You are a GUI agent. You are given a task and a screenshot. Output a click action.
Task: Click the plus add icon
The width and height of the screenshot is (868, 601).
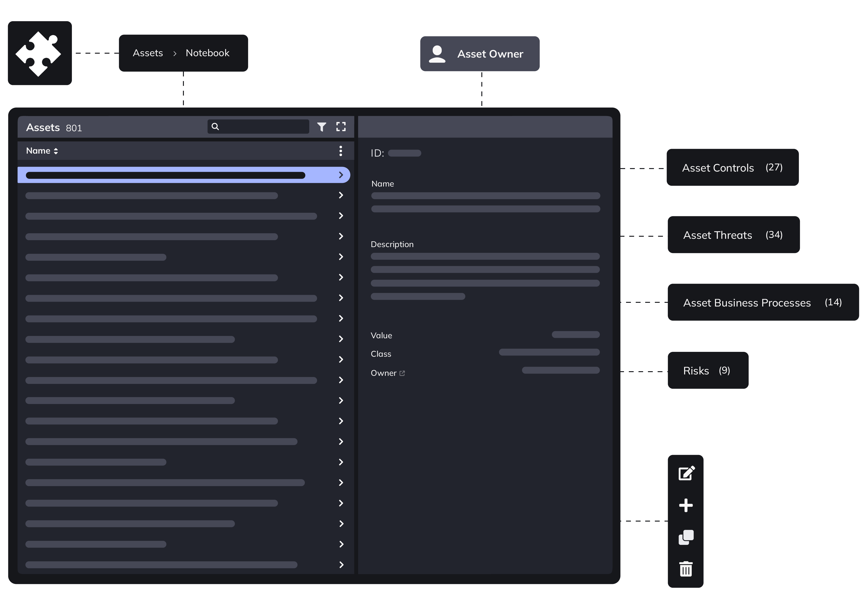686,505
